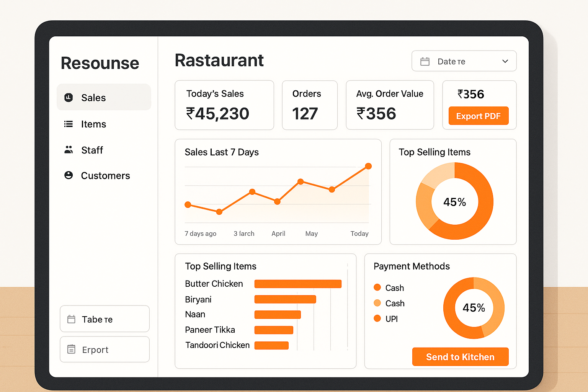Click the calendar icon beside Tabe Te
Screen dimensions: 588x392
click(x=71, y=319)
